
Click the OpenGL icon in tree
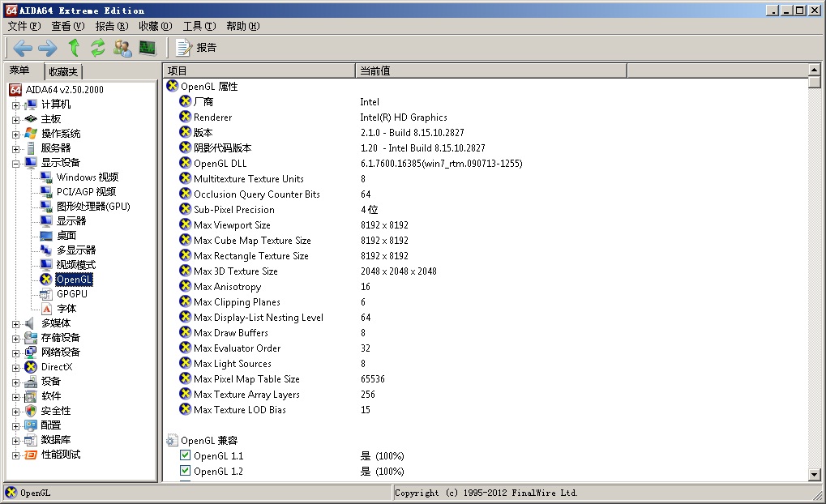46,279
